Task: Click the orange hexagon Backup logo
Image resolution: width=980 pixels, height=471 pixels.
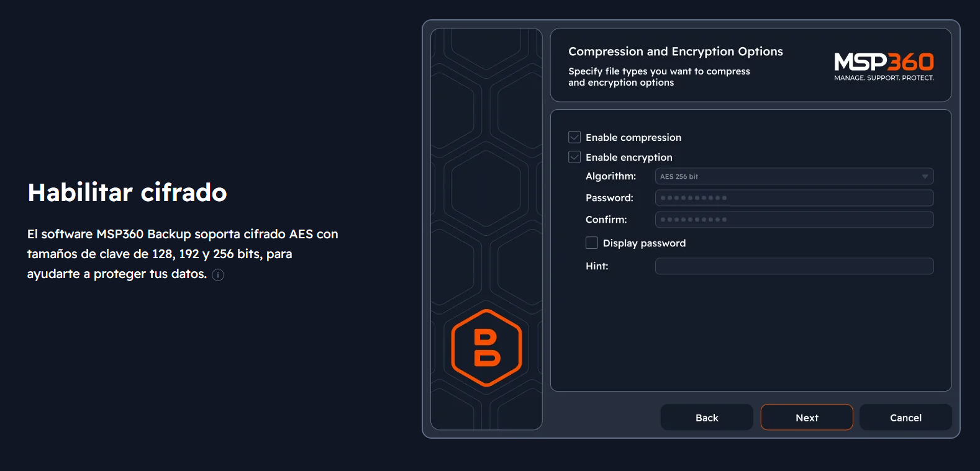Action: (486, 348)
